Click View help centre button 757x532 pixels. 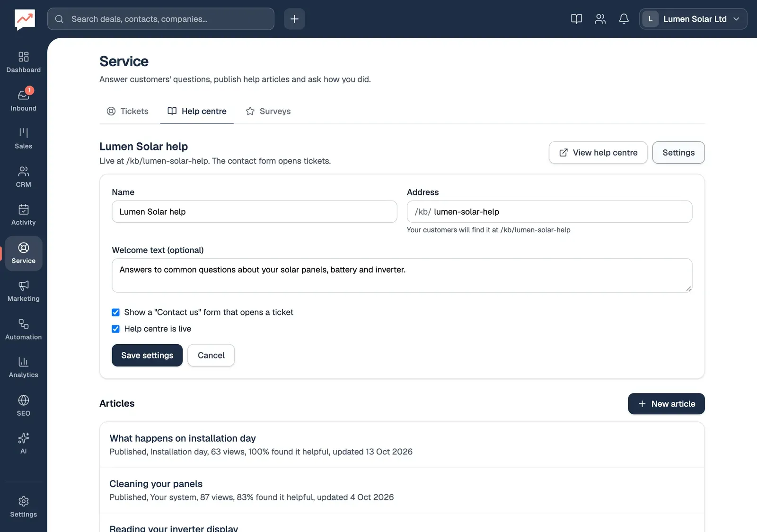point(598,153)
